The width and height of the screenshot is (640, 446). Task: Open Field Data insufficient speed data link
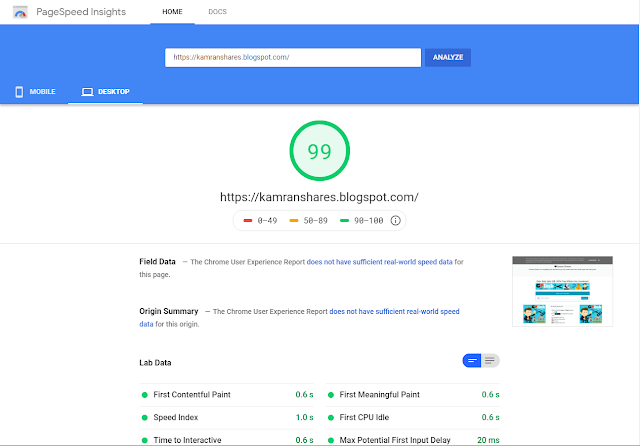tap(380, 262)
